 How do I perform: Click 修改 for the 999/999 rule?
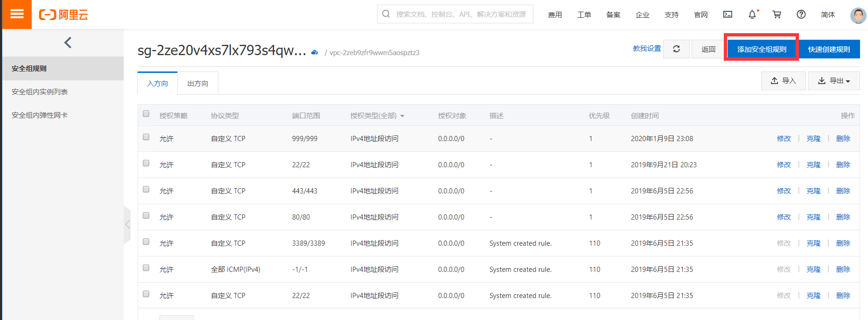pyautogui.click(x=784, y=139)
